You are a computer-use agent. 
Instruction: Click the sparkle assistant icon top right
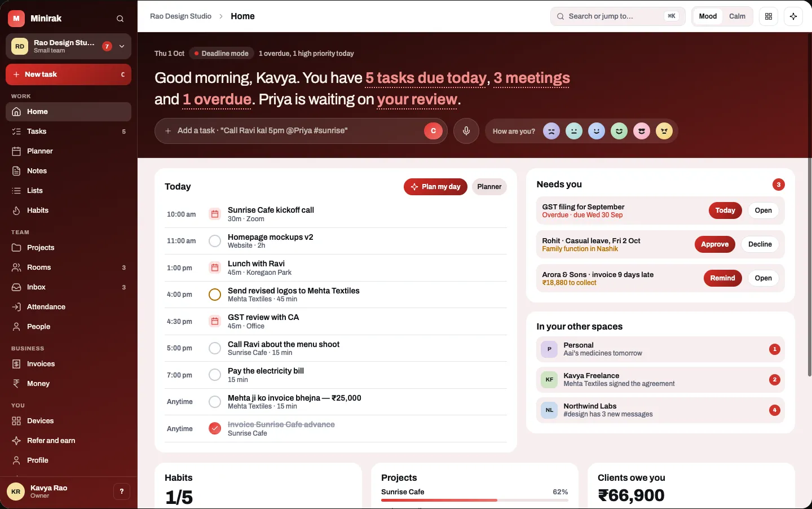click(x=793, y=16)
